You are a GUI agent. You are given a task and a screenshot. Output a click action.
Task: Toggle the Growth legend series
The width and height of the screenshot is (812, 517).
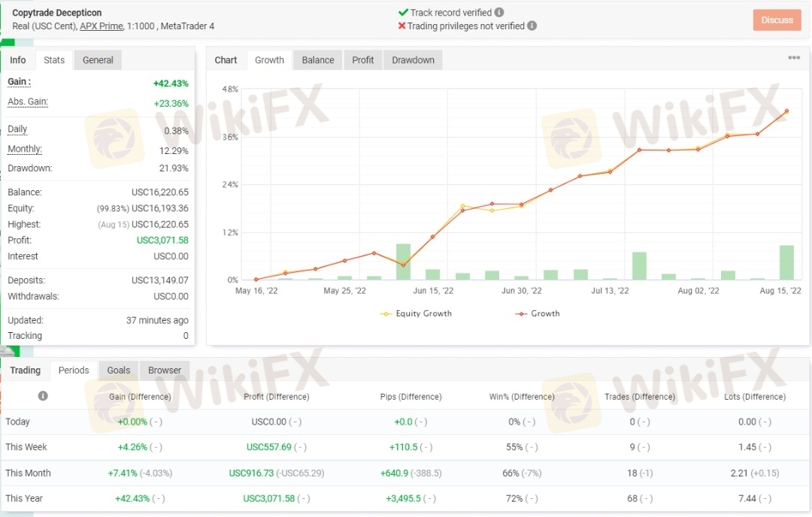(538, 313)
